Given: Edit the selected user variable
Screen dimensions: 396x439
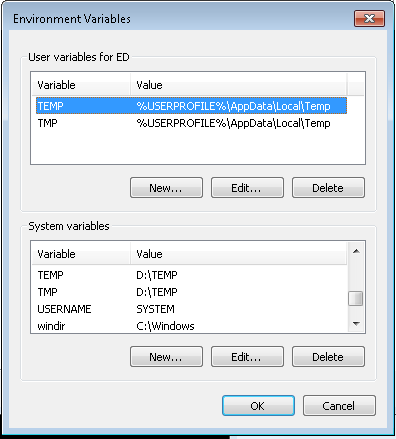Looking at the screenshot, I should click(247, 188).
